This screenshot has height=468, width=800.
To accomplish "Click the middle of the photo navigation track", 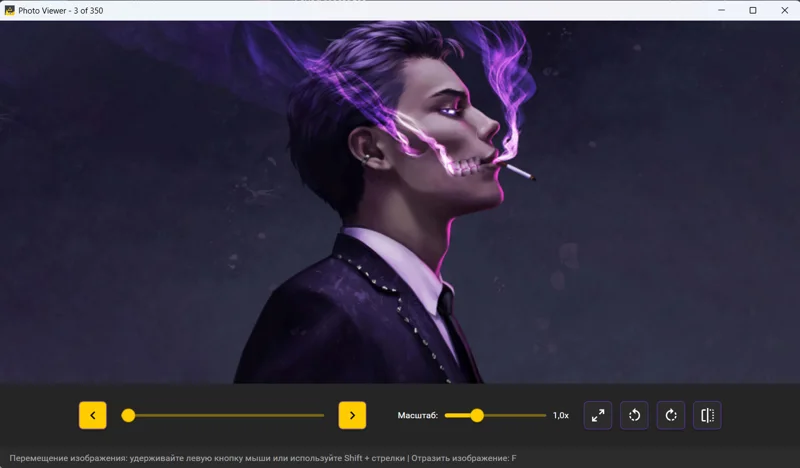I will [225, 415].
